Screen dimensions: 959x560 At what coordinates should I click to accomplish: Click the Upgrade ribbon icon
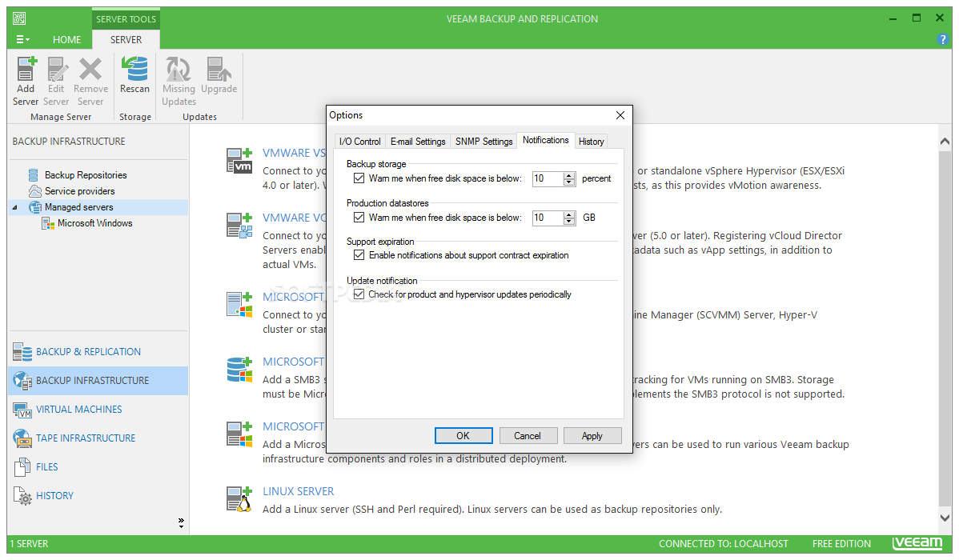pos(219,69)
